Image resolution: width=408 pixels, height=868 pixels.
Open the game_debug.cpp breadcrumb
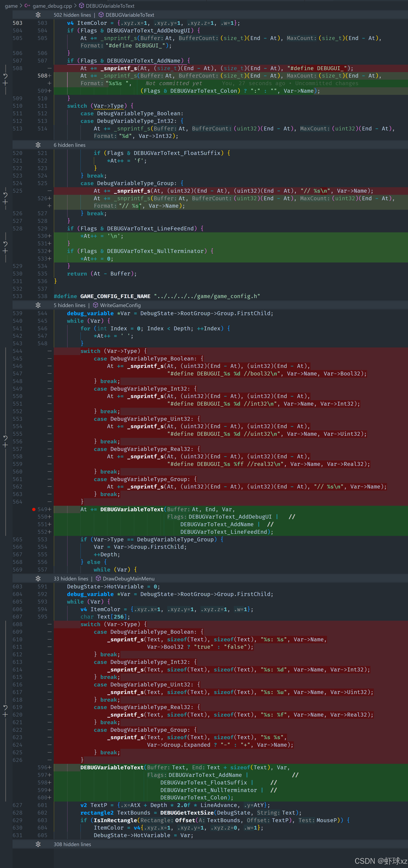tap(52, 6)
